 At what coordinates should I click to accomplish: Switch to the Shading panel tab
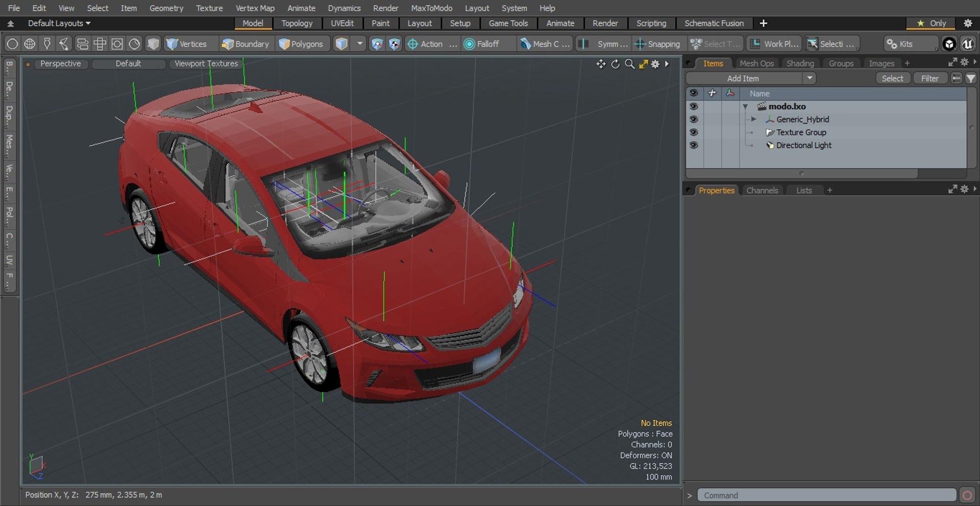click(800, 63)
